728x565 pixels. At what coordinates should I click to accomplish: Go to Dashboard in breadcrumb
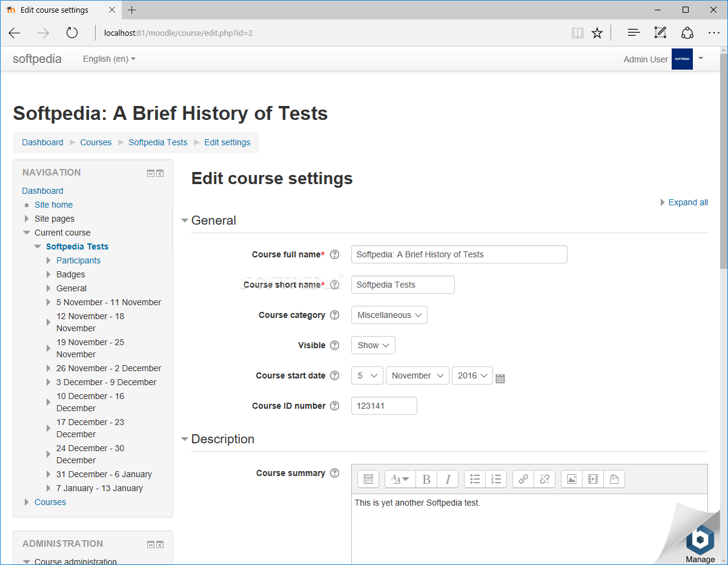click(x=42, y=142)
